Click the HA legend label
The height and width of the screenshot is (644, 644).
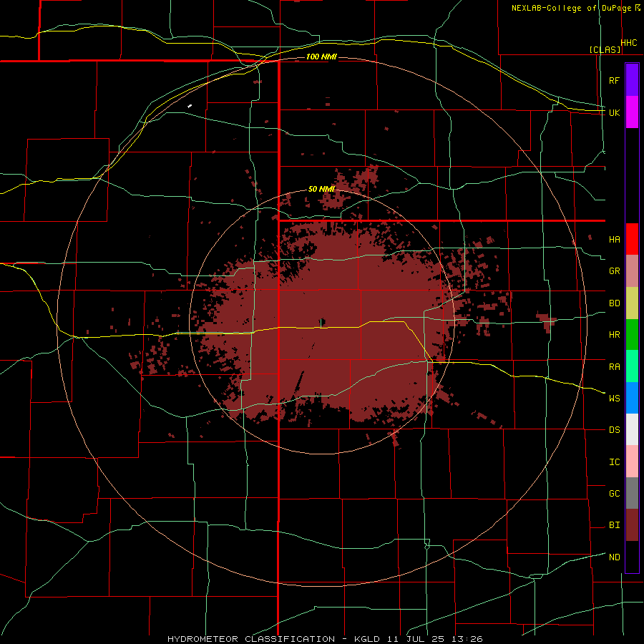pos(614,239)
